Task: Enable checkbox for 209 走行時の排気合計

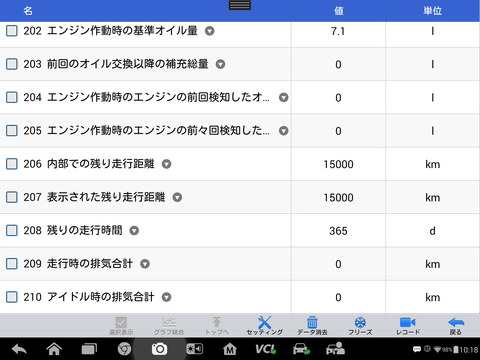Action: pyautogui.click(x=12, y=264)
